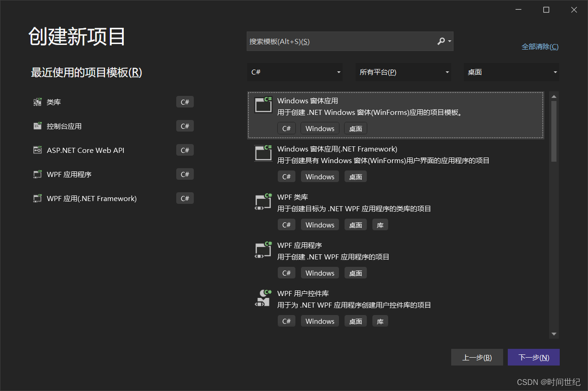Click the search magnifier icon
Screen dimensions: 588x391
pyautogui.click(x=441, y=41)
